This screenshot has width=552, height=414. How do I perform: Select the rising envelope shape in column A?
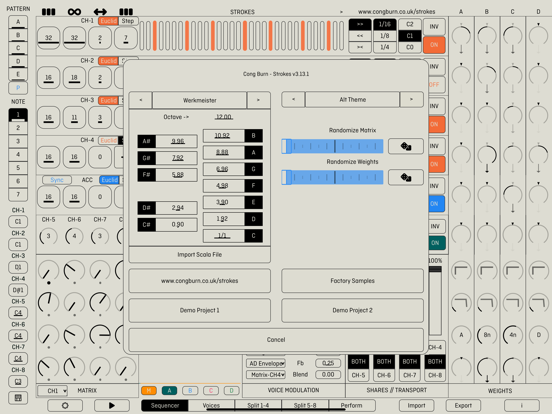click(x=461, y=271)
